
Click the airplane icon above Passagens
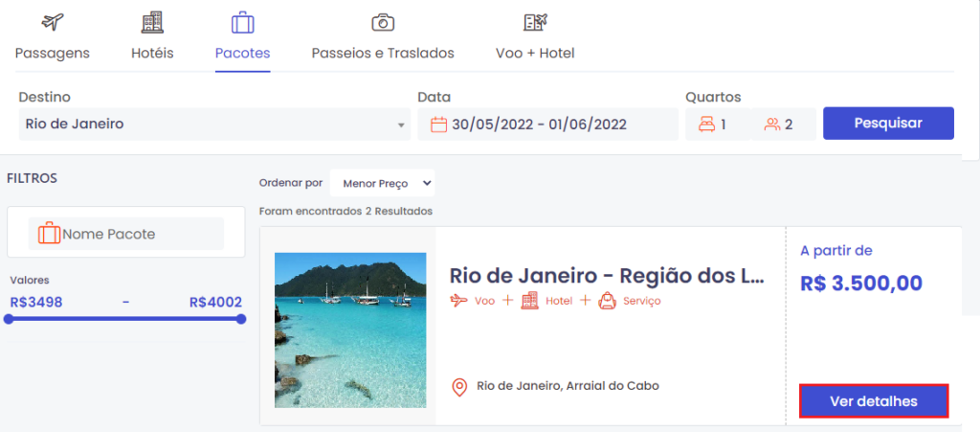(53, 22)
